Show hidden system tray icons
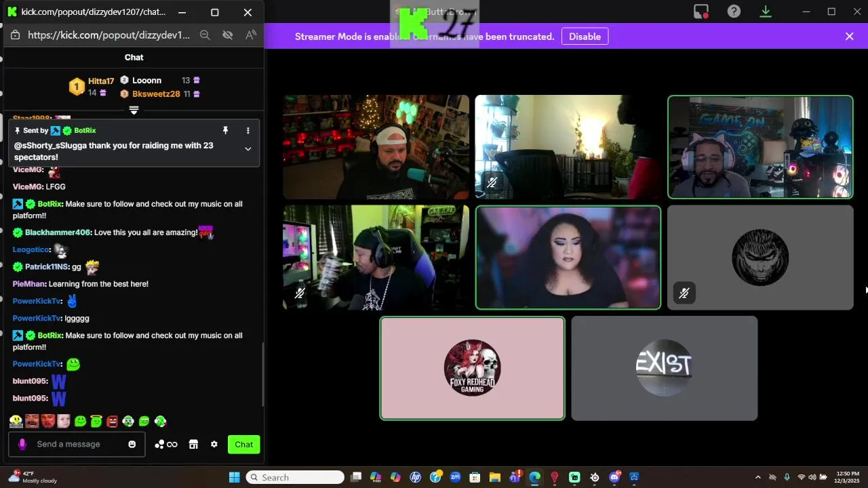868x488 pixels. [757, 477]
